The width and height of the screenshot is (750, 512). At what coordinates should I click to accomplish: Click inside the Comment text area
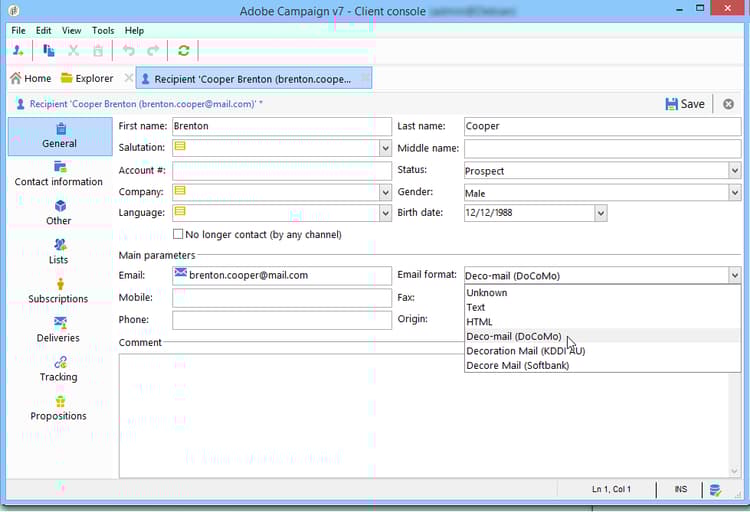tap(423, 416)
